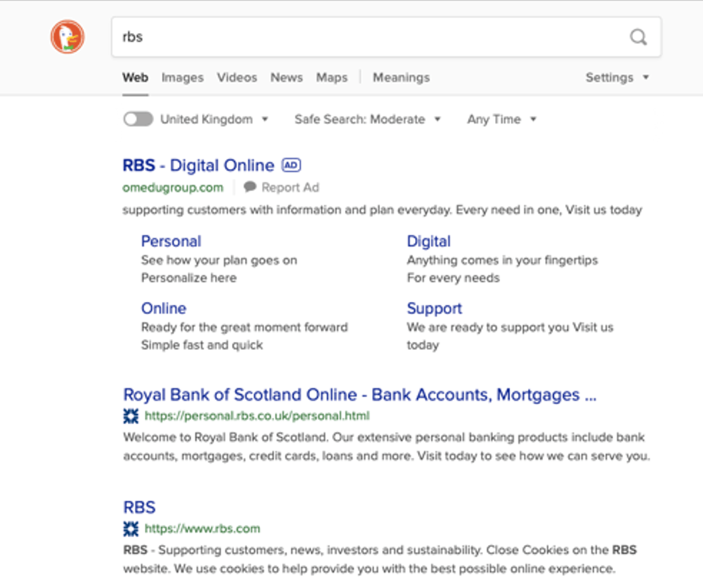Switch to the News tab
This screenshot has width=703, height=588.
point(287,78)
